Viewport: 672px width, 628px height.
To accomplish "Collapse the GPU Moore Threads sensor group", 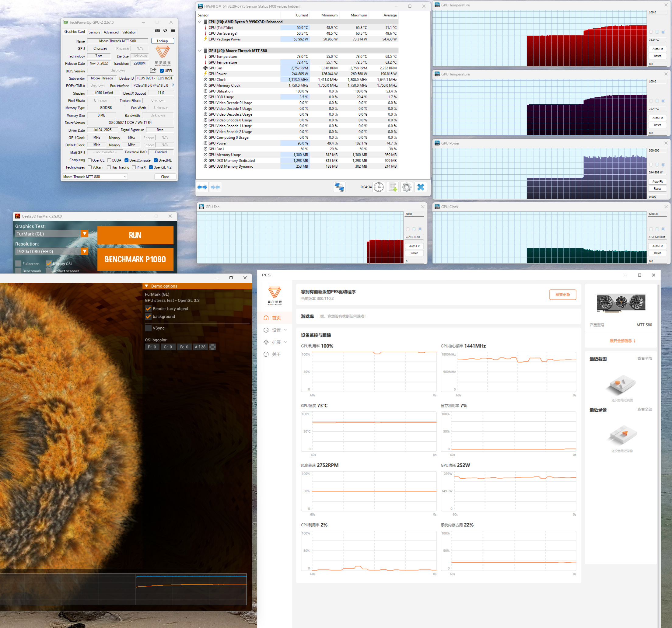I will (199, 51).
